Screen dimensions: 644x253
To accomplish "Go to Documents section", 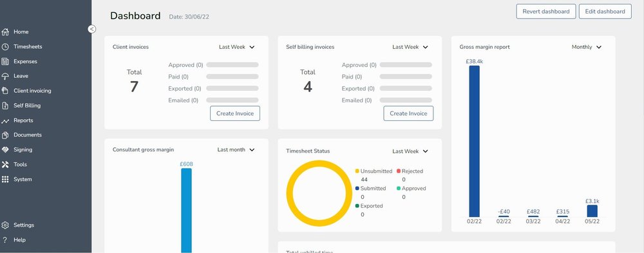I will [x=28, y=135].
